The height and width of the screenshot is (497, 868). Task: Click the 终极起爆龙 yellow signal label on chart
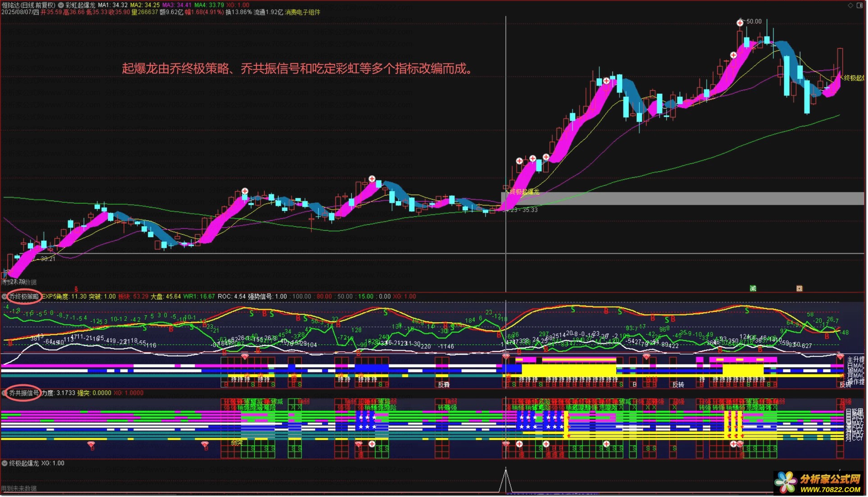click(x=524, y=192)
